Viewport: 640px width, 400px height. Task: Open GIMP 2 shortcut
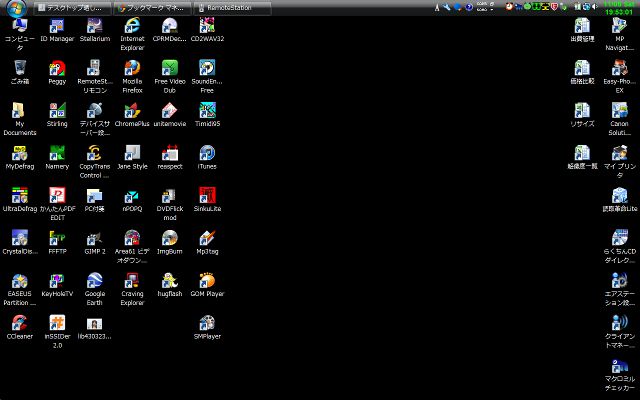[95, 243]
